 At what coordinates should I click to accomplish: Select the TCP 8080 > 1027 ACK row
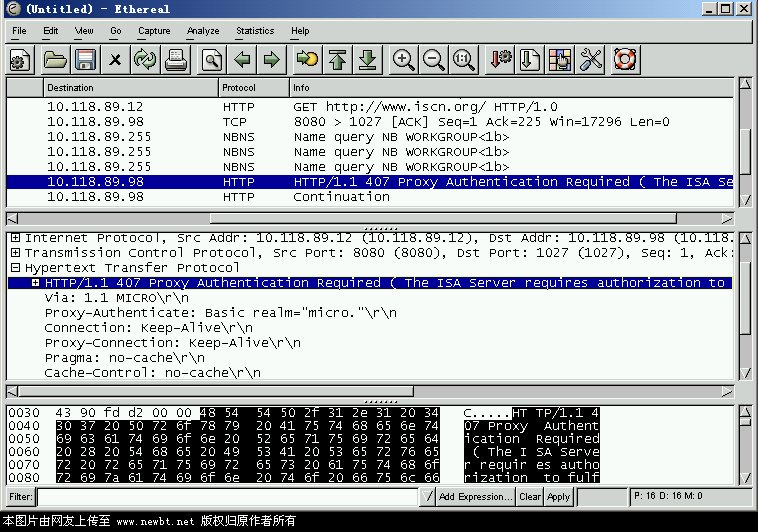pos(370,122)
